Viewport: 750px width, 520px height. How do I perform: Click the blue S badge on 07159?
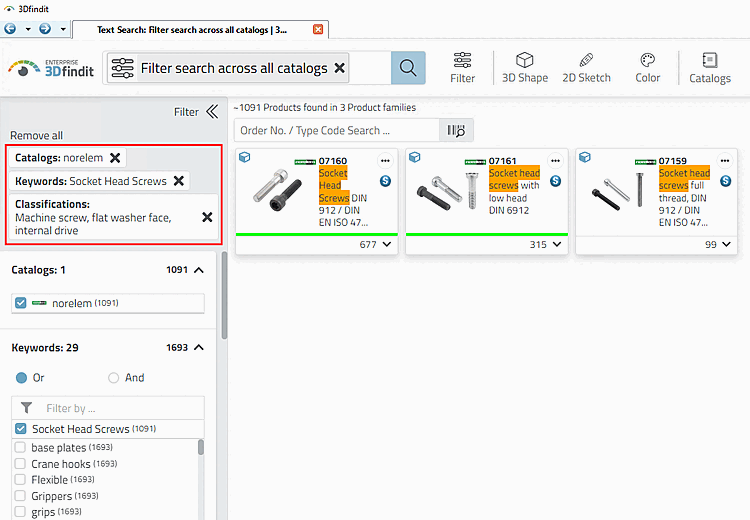pyautogui.click(x=726, y=181)
